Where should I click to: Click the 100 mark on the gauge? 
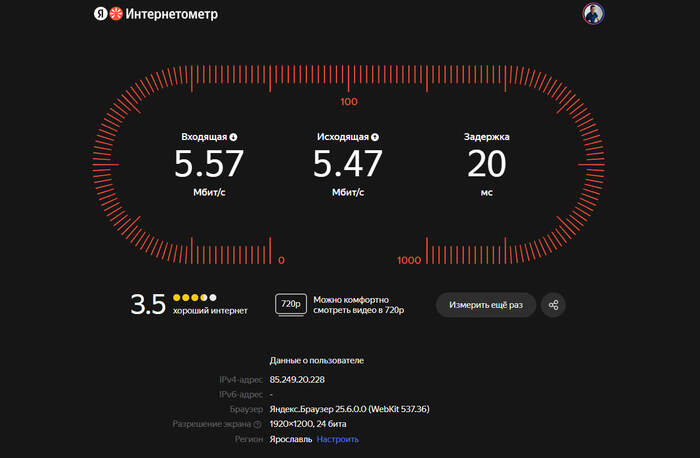coord(349,102)
